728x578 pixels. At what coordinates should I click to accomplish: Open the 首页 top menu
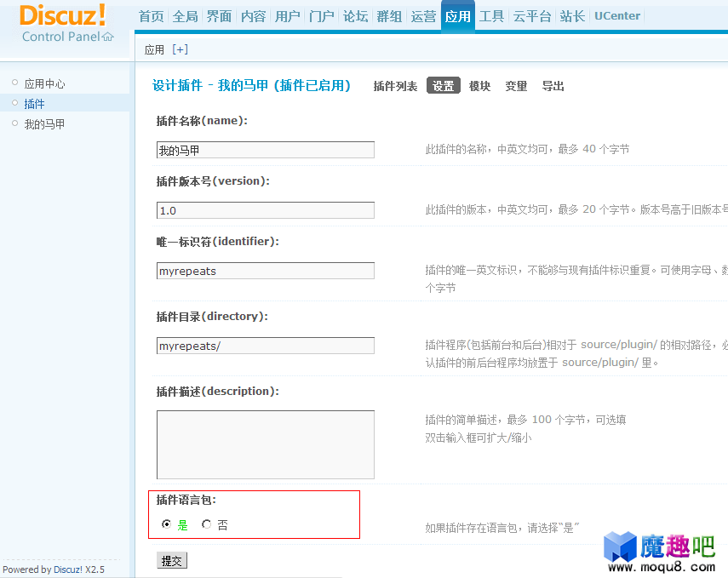click(152, 16)
